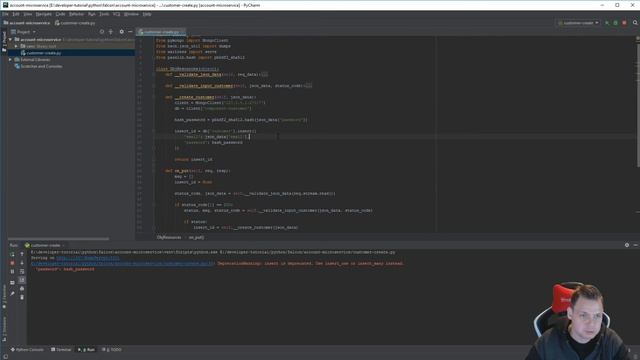This screenshot has height=360, width=640.
Task: Click the scroll-from-source locate icon
Action: coord(102,31)
